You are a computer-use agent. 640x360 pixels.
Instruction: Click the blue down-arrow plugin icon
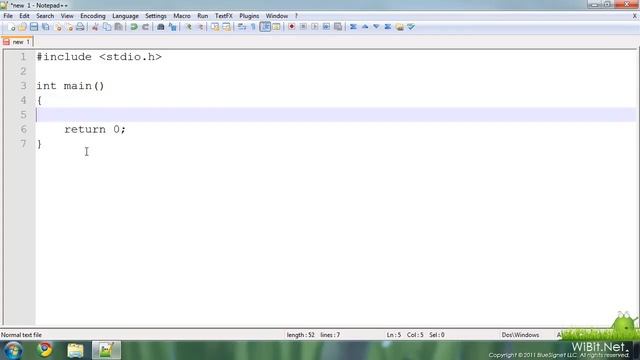tap(376, 27)
